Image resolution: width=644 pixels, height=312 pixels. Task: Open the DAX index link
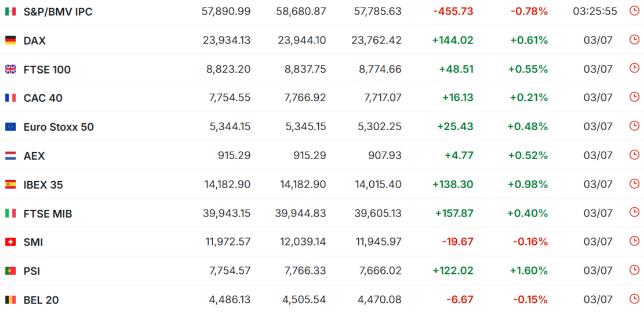[x=35, y=41]
